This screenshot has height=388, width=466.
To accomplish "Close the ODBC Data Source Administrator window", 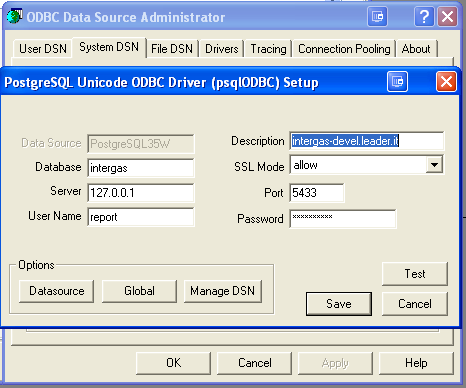I will pos(447,16).
